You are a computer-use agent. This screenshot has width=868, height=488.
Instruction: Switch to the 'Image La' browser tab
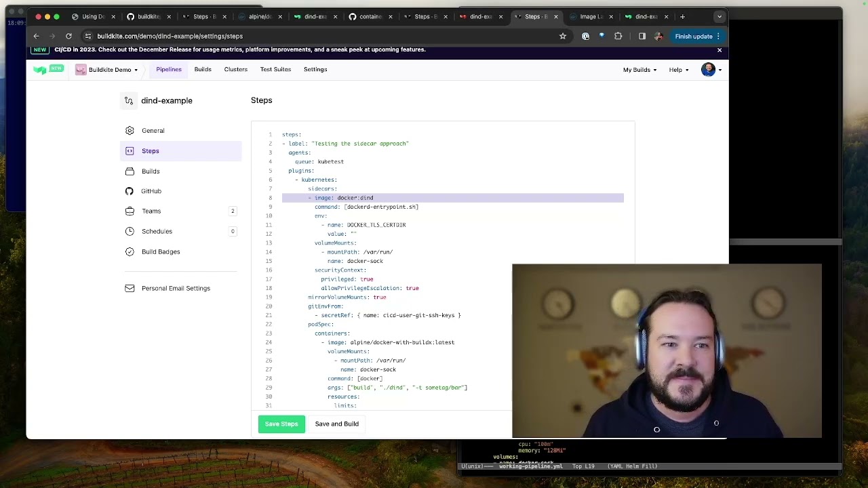[591, 16]
